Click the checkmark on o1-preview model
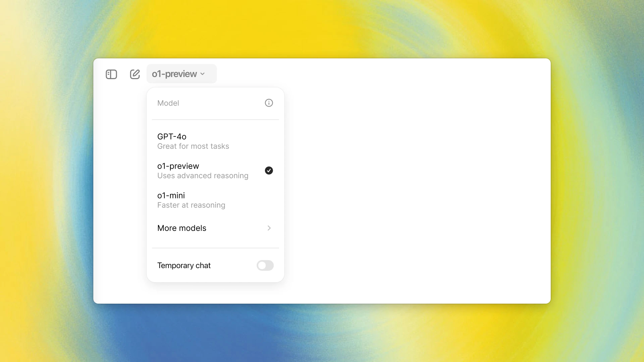This screenshot has width=644, height=362. point(269,170)
